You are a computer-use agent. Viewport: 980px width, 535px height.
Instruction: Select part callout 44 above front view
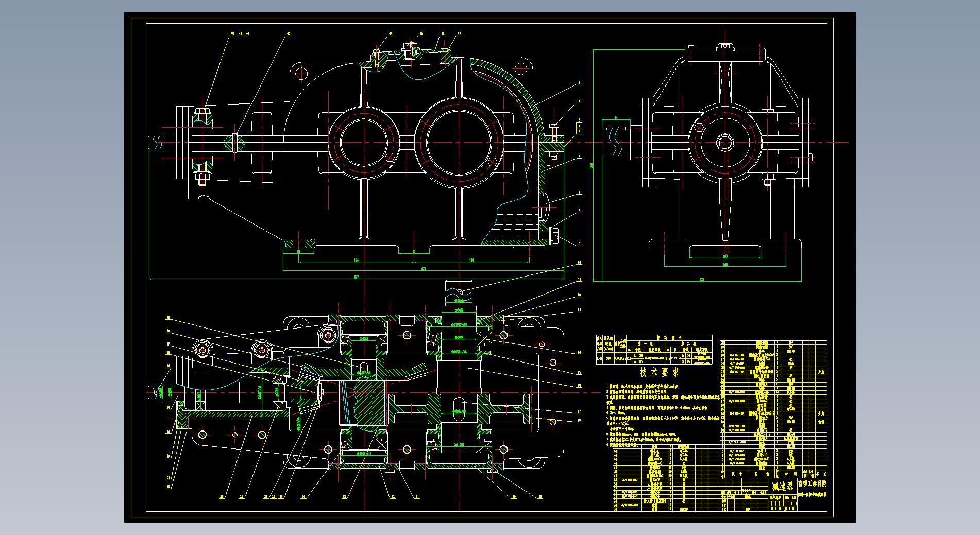click(x=391, y=33)
